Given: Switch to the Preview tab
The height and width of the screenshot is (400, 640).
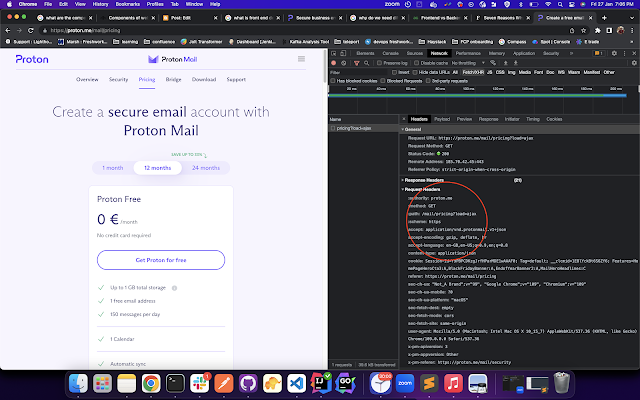Looking at the screenshot, I should [464, 119].
